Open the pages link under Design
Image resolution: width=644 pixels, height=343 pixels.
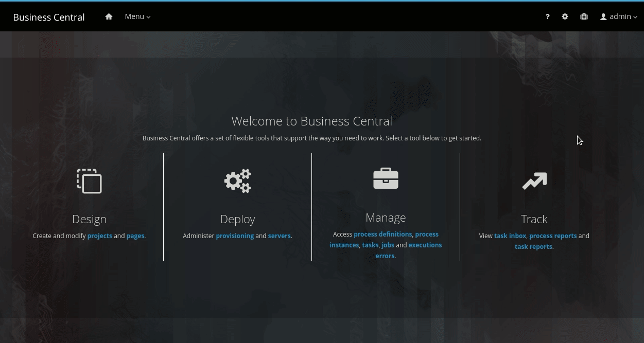pos(135,236)
